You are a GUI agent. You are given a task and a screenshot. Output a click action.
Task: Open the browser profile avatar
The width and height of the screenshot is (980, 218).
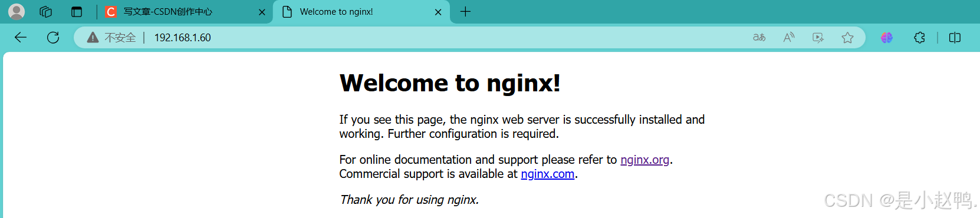pos(17,12)
